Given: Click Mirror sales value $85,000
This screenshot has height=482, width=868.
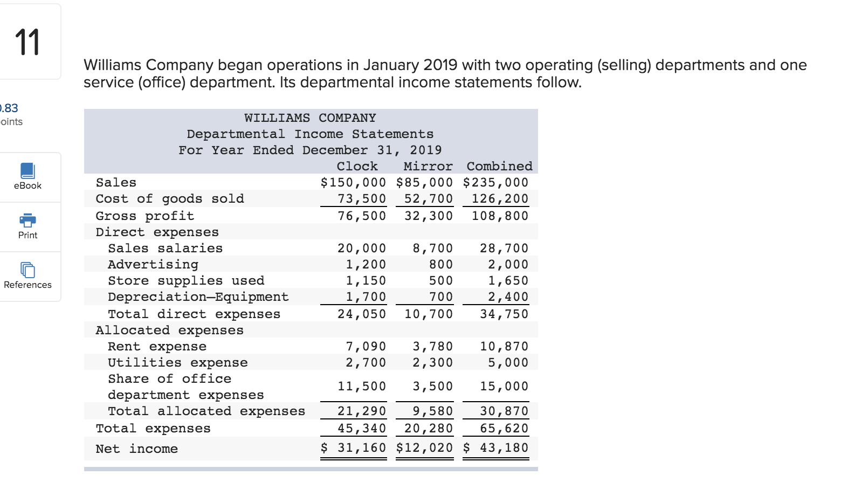Looking at the screenshot, I should [x=424, y=182].
